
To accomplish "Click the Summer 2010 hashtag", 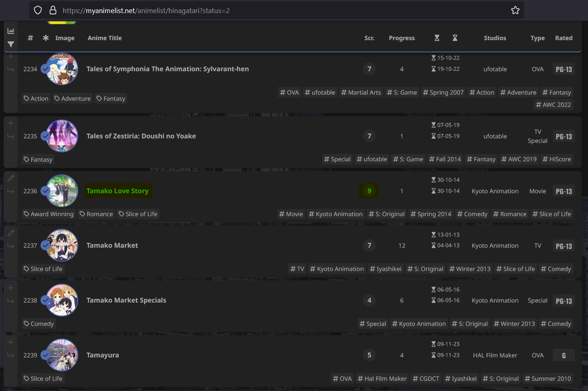I will (x=548, y=379).
